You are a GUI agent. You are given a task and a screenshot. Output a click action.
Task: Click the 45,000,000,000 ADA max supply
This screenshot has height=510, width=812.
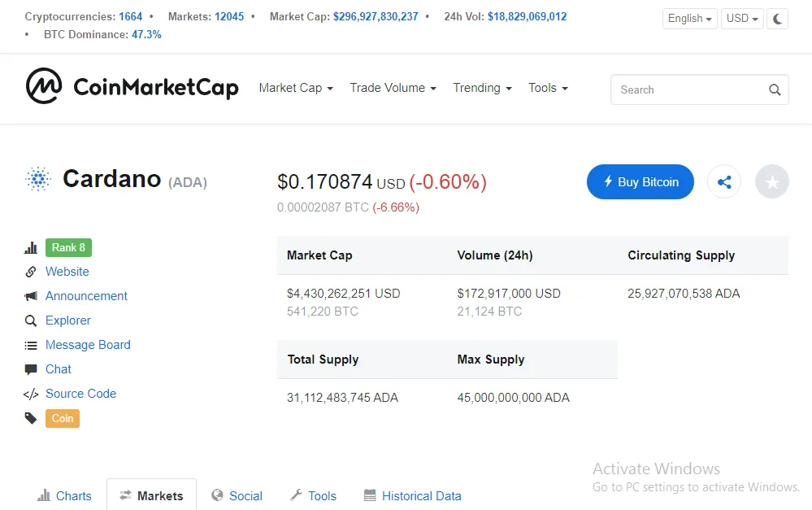(513, 398)
